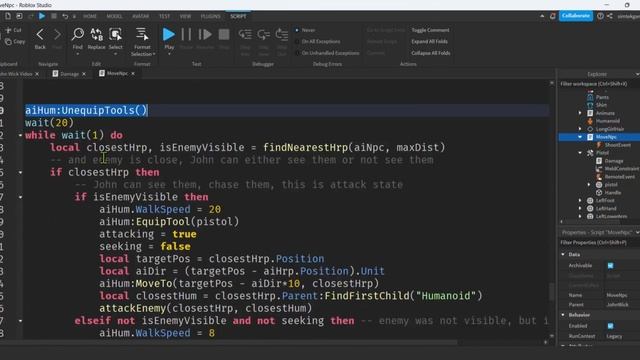
Task: Click Toggle Comment action
Action: click(x=430, y=30)
